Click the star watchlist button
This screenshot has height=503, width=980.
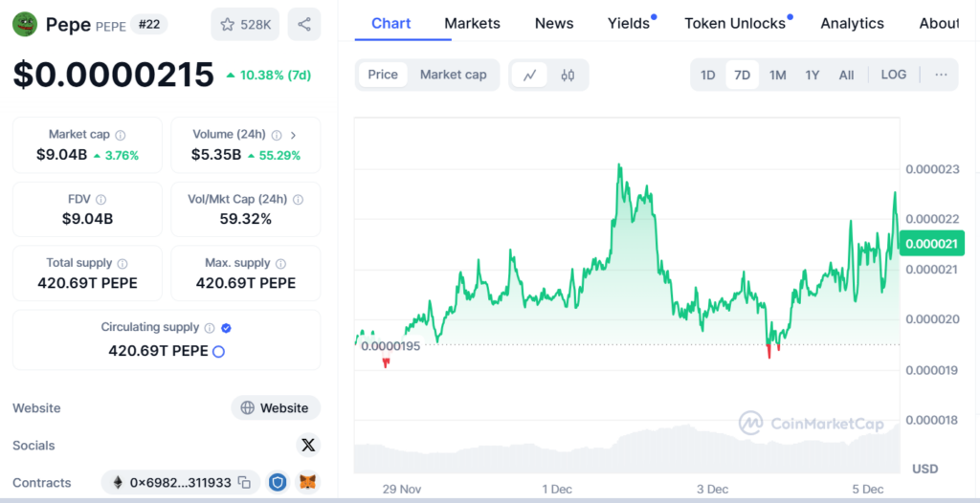tap(245, 25)
